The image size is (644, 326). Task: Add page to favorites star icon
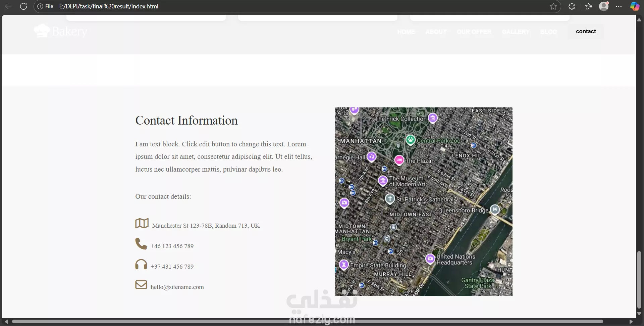(553, 6)
